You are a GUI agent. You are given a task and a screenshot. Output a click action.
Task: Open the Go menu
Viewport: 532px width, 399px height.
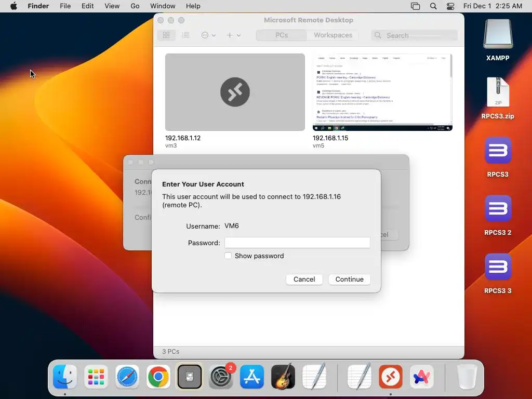coord(135,6)
